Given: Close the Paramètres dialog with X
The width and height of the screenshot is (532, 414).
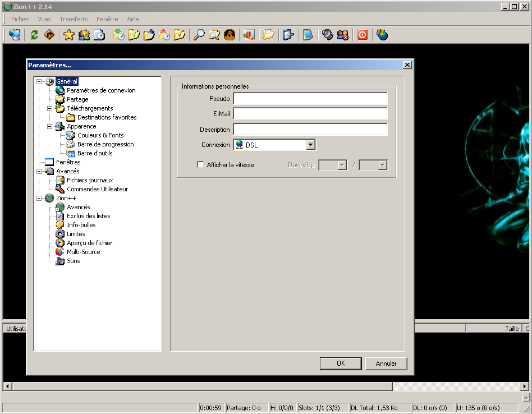Looking at the screenshot, I should point(407,65).
